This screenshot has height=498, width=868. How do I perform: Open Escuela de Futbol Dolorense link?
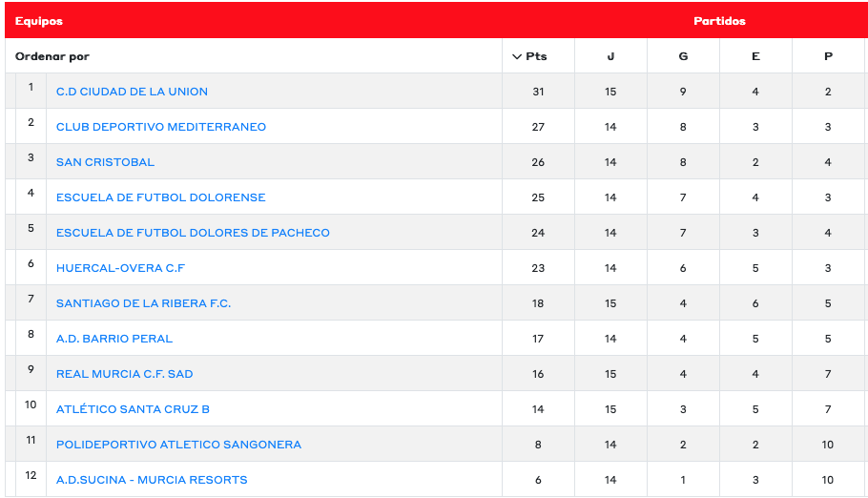coord(160,197)
